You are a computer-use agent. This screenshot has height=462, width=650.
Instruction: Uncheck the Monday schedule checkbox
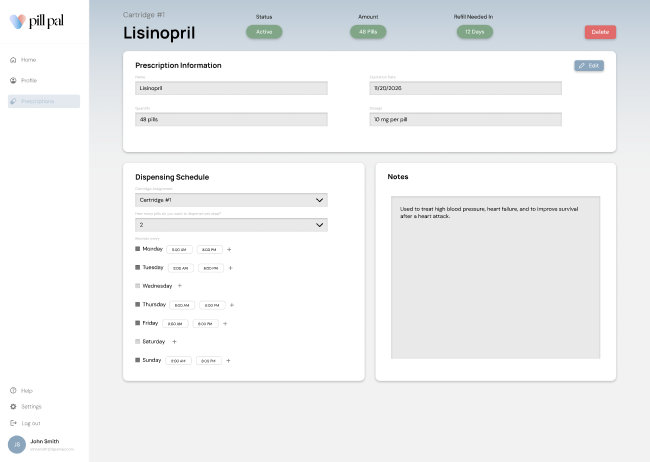point(138,249)
